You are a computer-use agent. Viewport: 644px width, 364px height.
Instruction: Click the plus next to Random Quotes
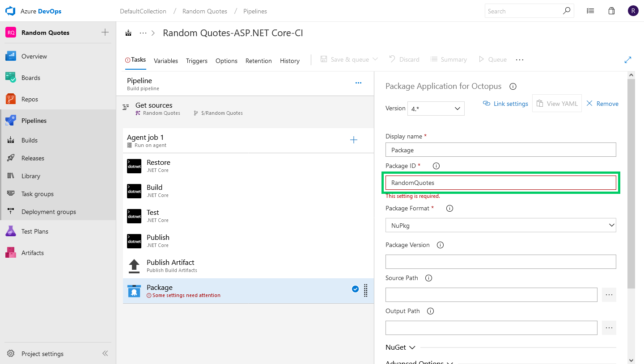coord(105,32)
